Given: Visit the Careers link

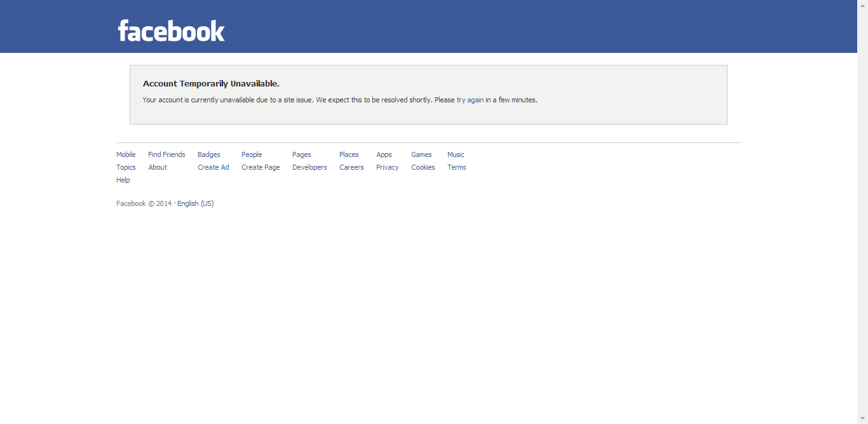Looking at the screenshot, I should pyautogui.click(x=351, y=167).
